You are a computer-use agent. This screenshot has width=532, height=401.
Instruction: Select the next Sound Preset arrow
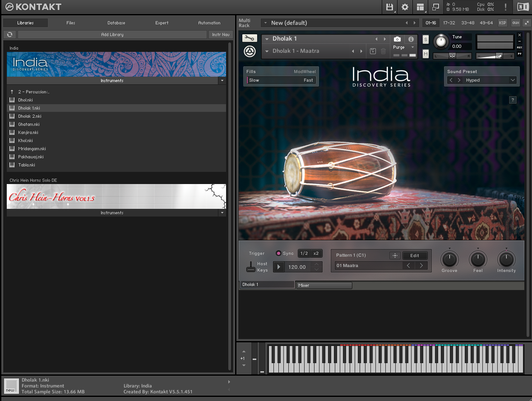click(x=459, y=80)
